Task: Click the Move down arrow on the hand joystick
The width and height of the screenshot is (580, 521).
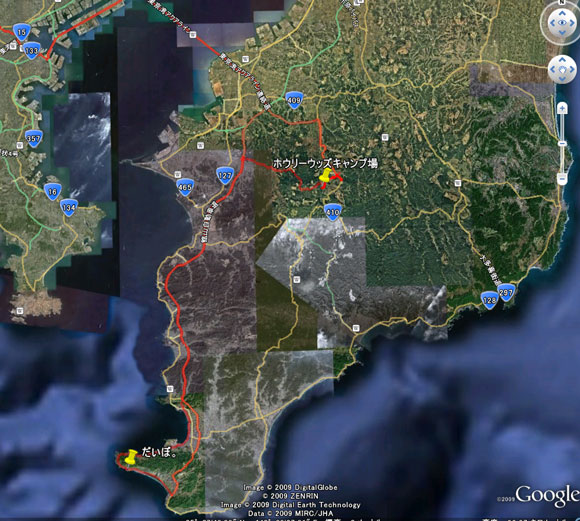Action: click(562, 79)
